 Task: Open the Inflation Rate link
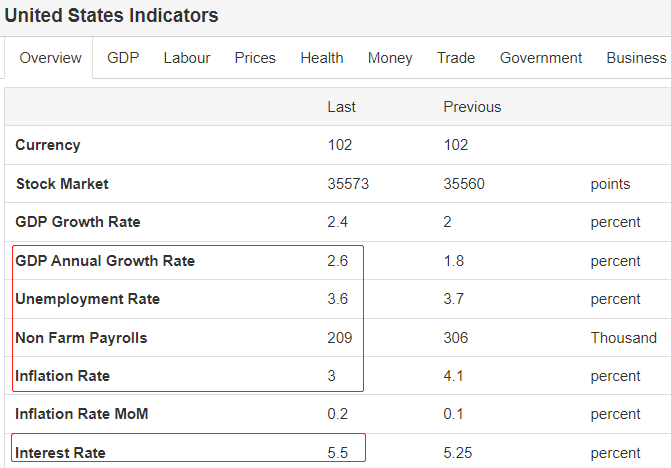click(62, 376)
